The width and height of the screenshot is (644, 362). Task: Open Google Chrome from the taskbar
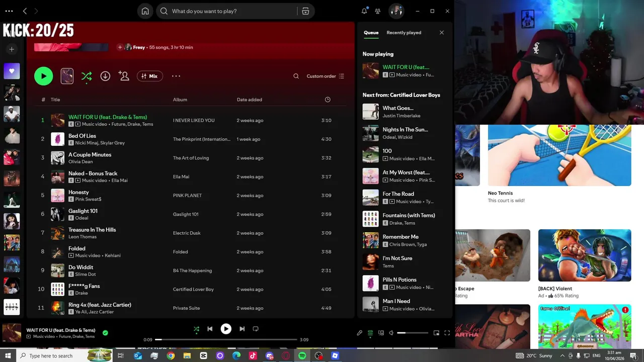(x=171, y=355)
